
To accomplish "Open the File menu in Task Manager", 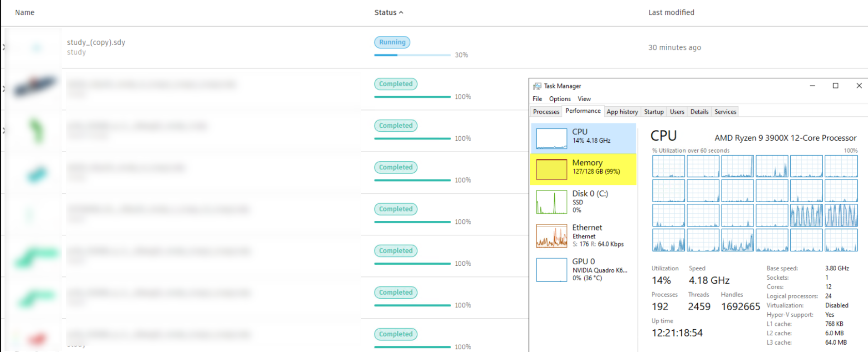I will pos(537,99).
